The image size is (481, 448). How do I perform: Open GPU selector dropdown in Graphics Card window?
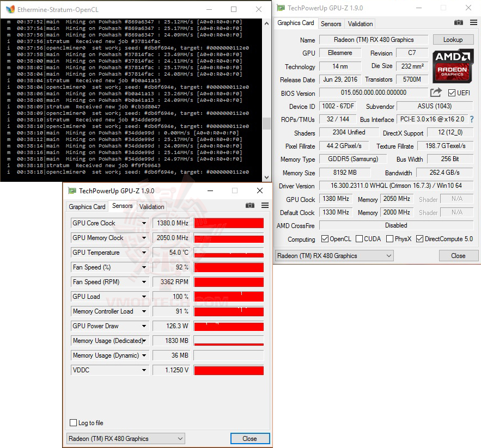tap(334, 256)
